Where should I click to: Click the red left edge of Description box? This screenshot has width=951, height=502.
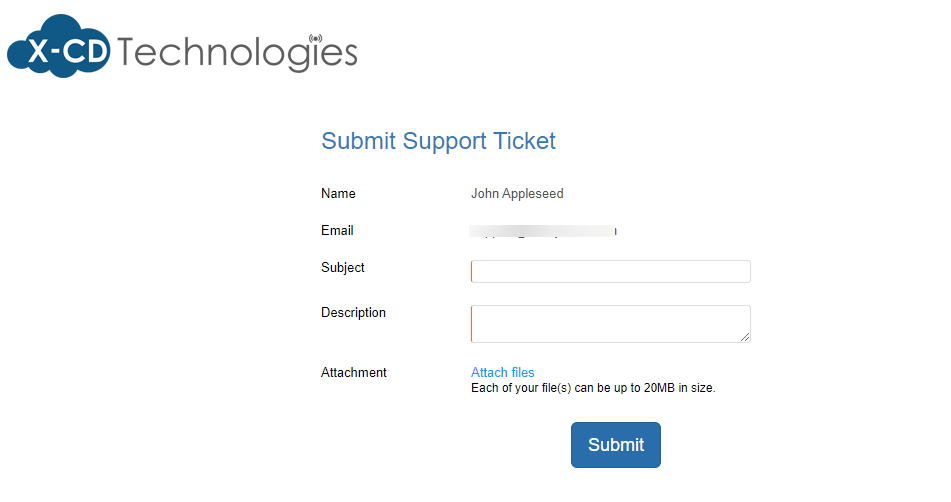coord(472,323)
